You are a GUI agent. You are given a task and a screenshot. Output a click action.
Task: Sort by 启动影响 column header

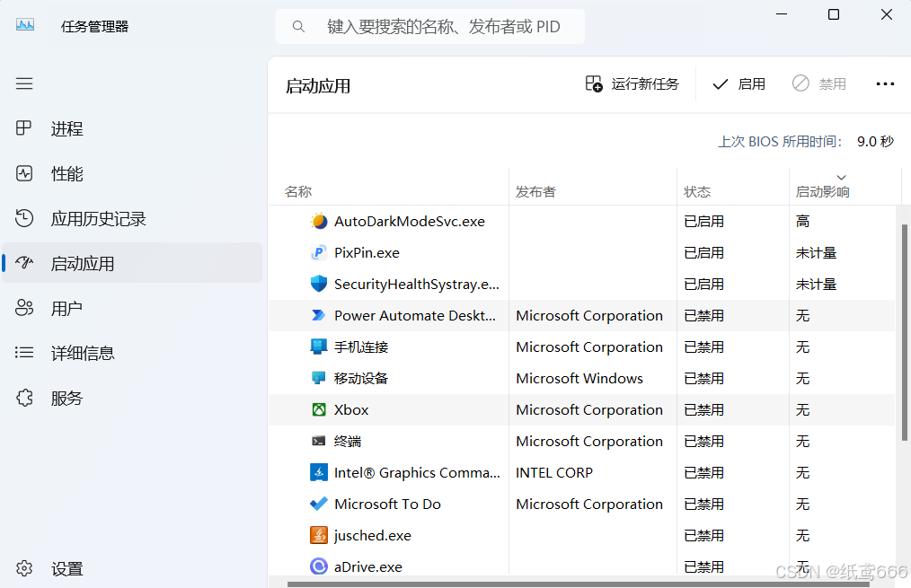(822, 191)
